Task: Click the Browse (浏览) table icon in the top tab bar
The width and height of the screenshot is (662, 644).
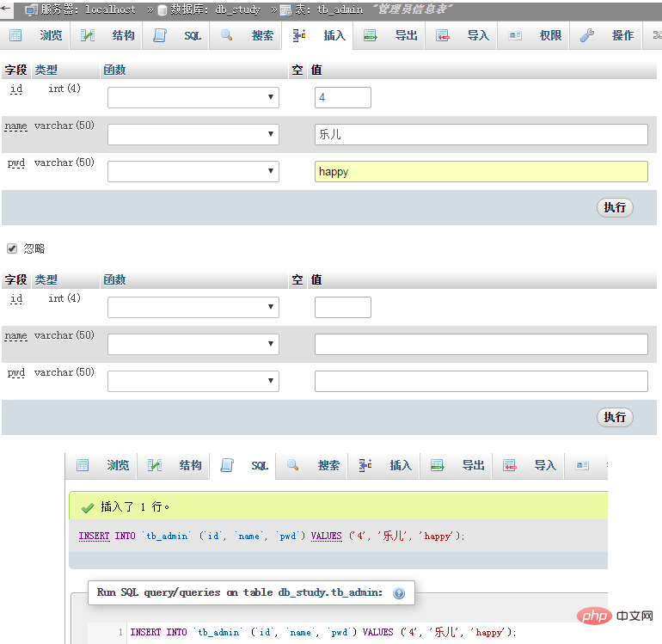Action: [x=15, y=35]
